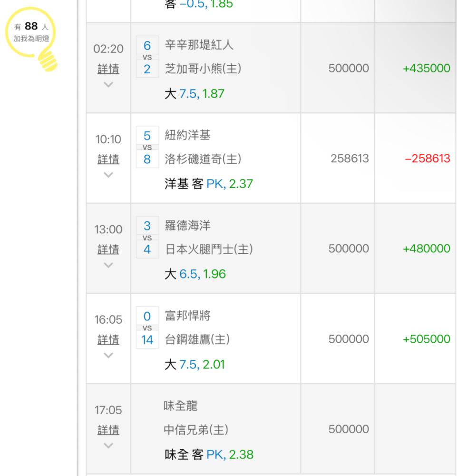
Task: Click the 0 vs 14 score box
Action: point(147,328)
